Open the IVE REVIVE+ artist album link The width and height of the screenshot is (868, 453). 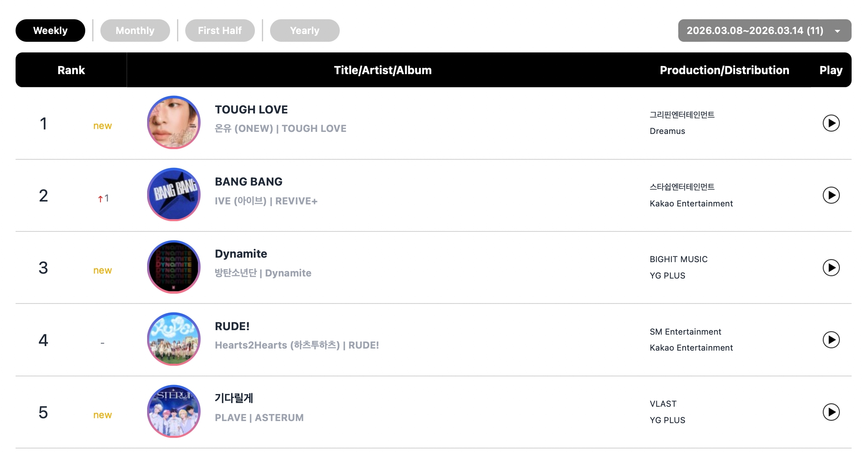(x=266, y=201)
